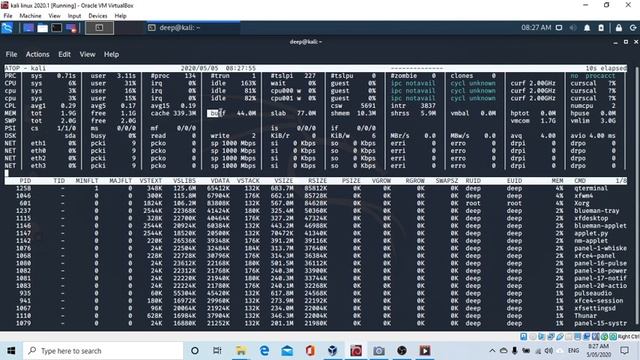Launch the terminal emulator icon in Kali panel

57,28
